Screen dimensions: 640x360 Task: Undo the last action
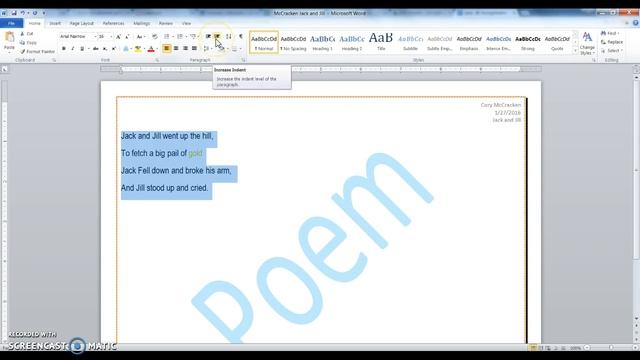click(23, 13)
